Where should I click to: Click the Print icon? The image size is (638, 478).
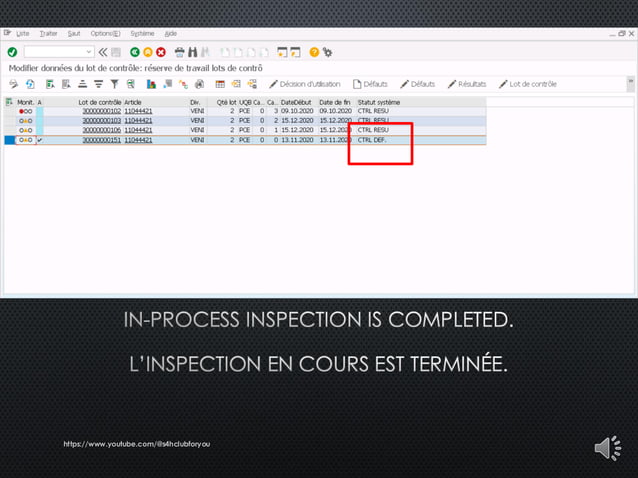[x=179, y=52]
